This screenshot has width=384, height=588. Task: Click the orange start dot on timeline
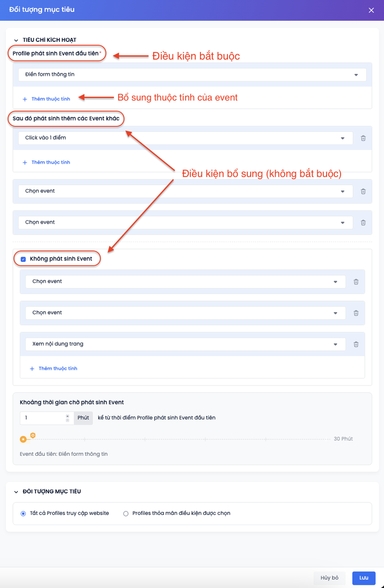pos(23,440)
